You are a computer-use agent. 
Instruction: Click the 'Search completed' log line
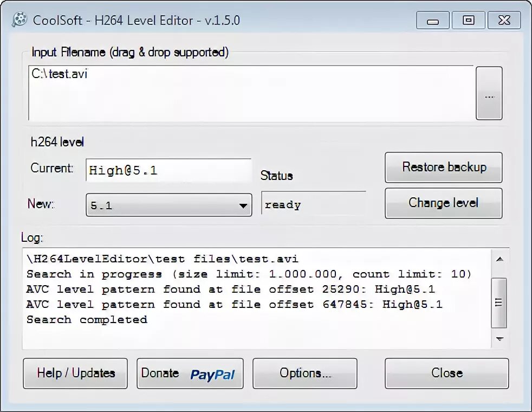87,320
